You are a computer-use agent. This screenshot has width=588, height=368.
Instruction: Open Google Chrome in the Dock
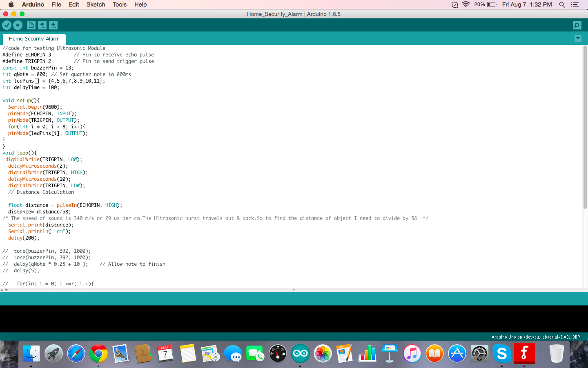pos(98,353)
